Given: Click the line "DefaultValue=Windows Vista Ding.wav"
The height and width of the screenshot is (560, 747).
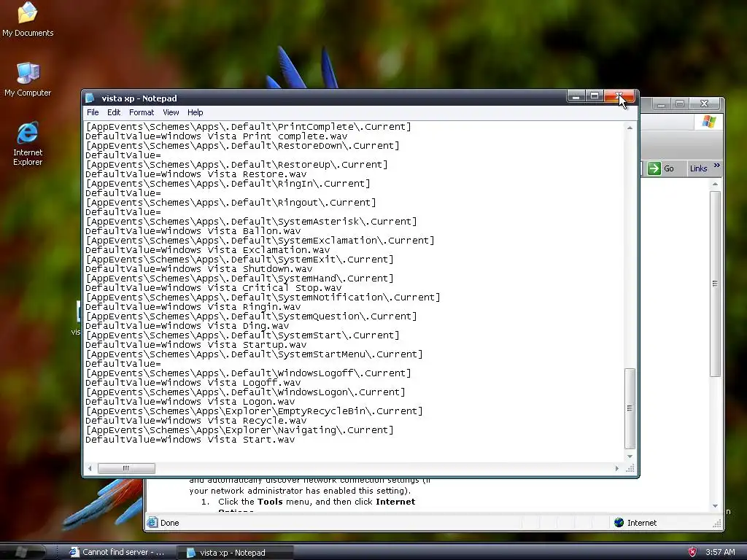Looking at the screenshot, I should coord(187,326).
